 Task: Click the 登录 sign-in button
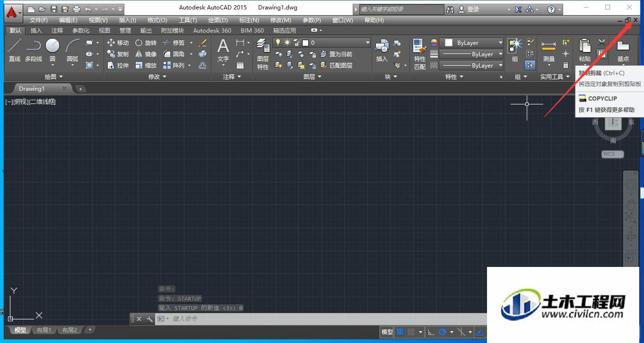[469, 9]
